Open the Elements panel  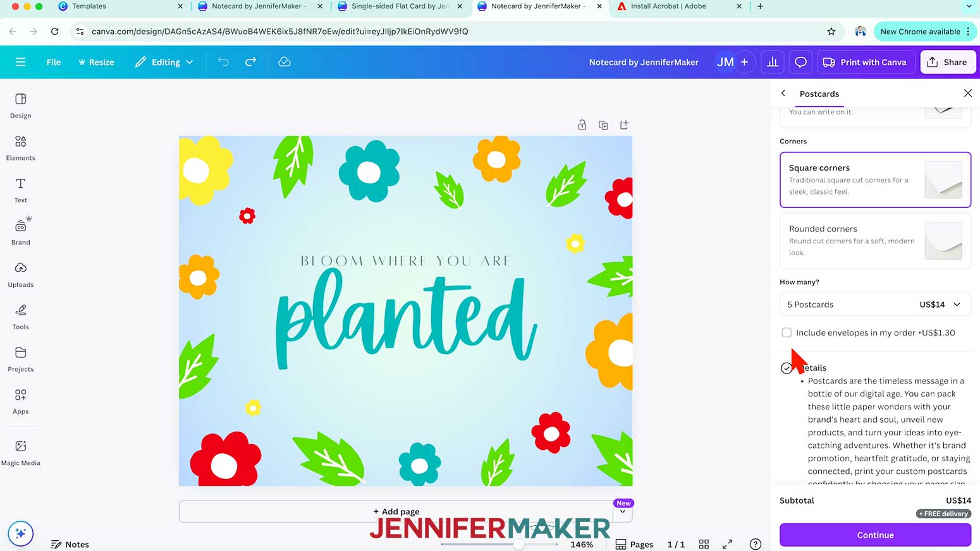(20, 148)
